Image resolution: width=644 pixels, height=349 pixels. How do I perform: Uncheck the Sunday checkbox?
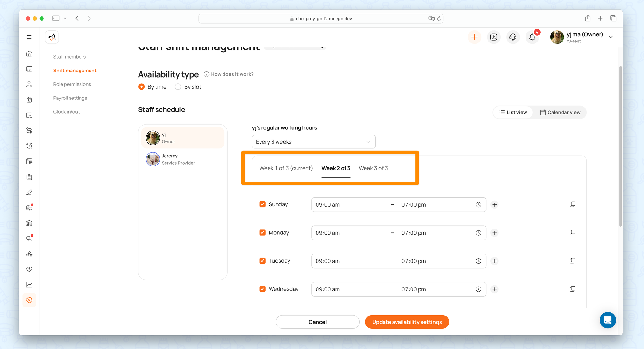click(x=262, y=204)
